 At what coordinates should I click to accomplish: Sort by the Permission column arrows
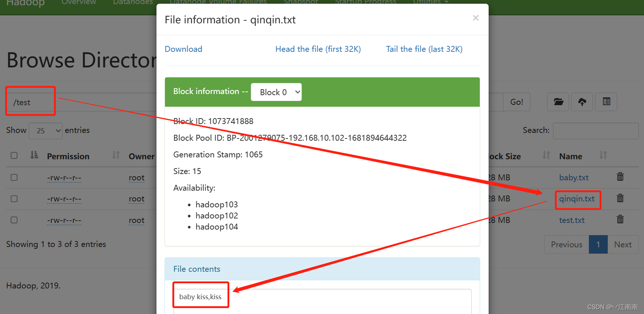click(116, 155)
